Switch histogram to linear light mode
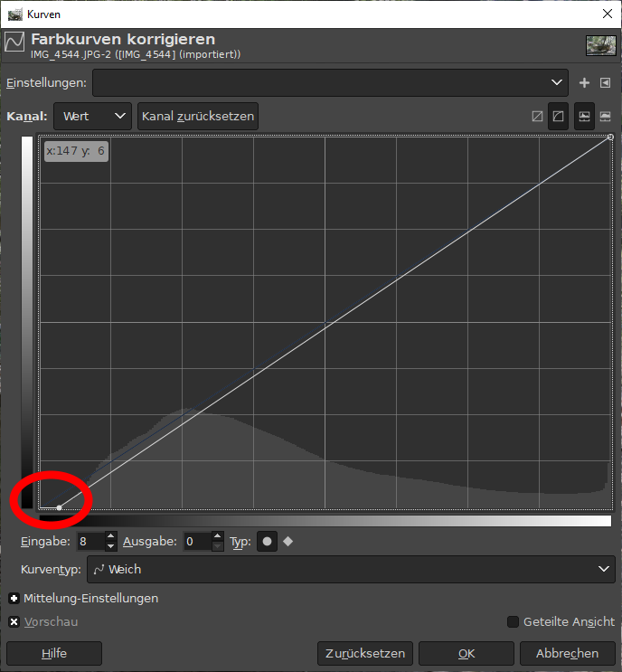622x672 pixels. [x=537, y=117]
